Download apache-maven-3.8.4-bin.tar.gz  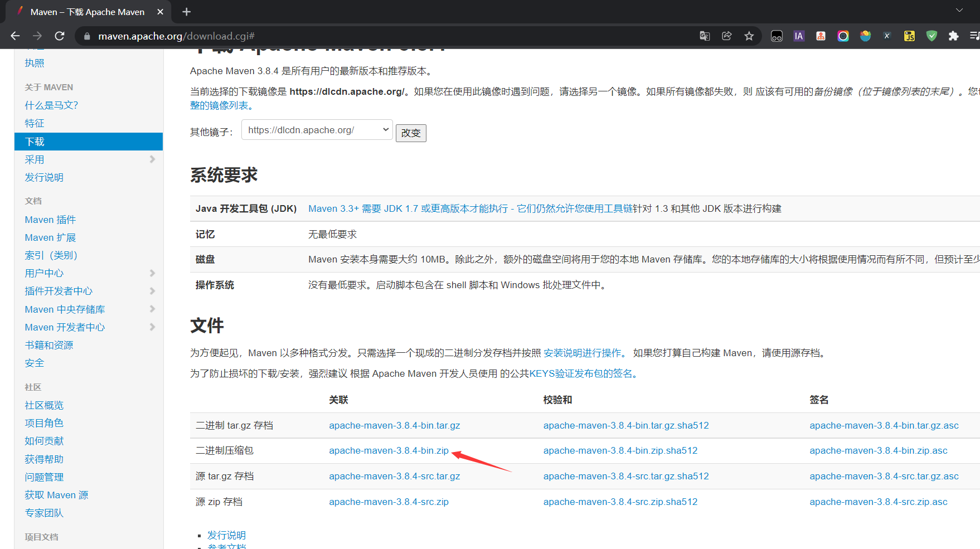click(395, 425)
